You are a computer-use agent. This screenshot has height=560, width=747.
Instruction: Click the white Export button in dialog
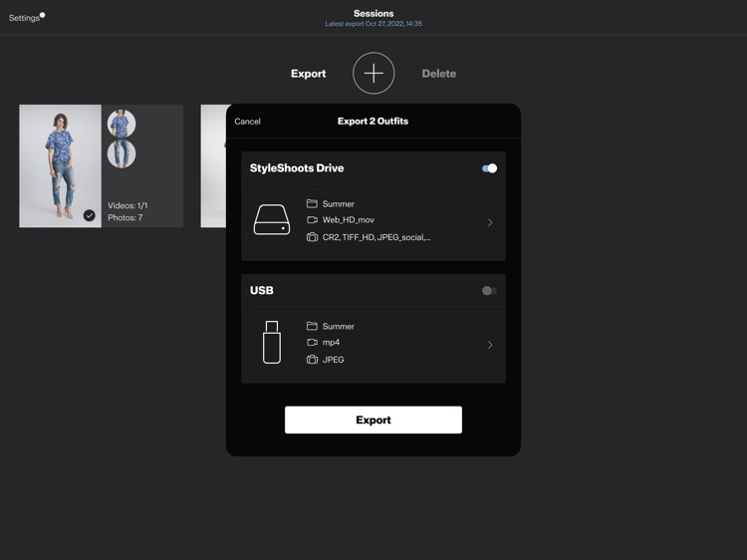[373, 420]
